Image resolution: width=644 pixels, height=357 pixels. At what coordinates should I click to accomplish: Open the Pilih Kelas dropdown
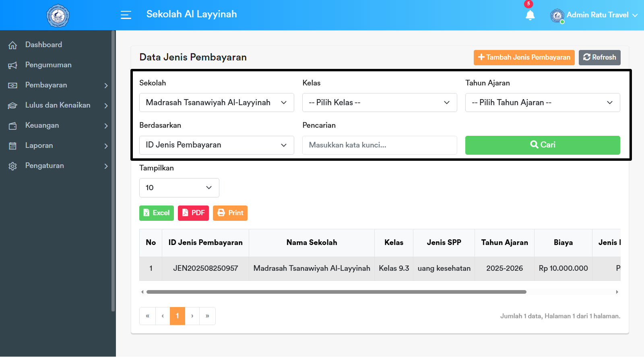pos(379,102)
